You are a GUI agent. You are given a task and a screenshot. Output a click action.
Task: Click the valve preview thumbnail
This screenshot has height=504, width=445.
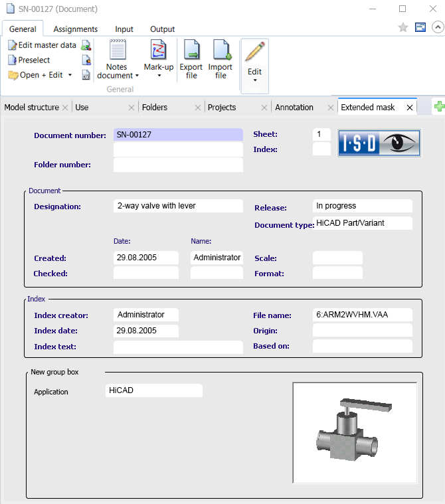355,433
